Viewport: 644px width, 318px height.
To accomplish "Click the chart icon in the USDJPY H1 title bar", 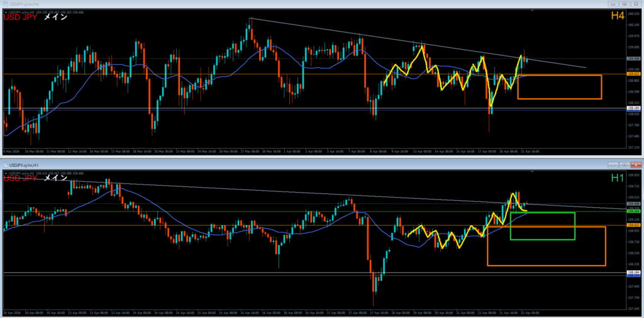I will coord(5,164).
